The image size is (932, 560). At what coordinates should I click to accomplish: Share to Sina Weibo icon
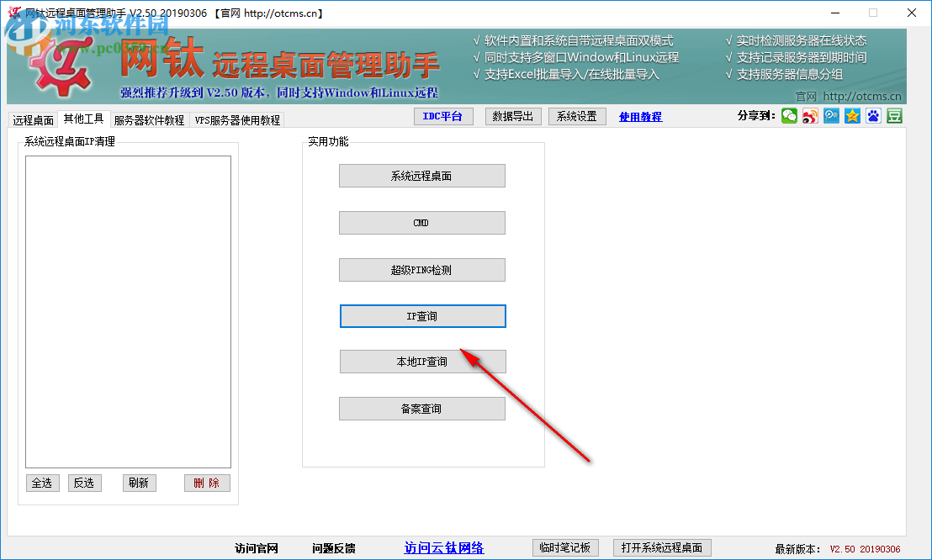tap(808, 115)
